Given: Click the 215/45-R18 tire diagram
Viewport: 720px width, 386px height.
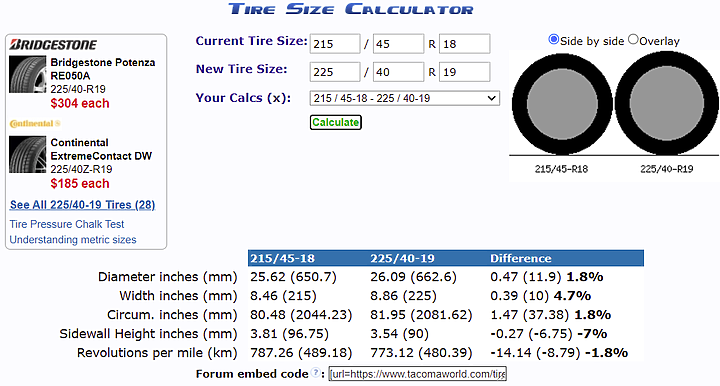Looking at the screenshot, I should (562, 104).
